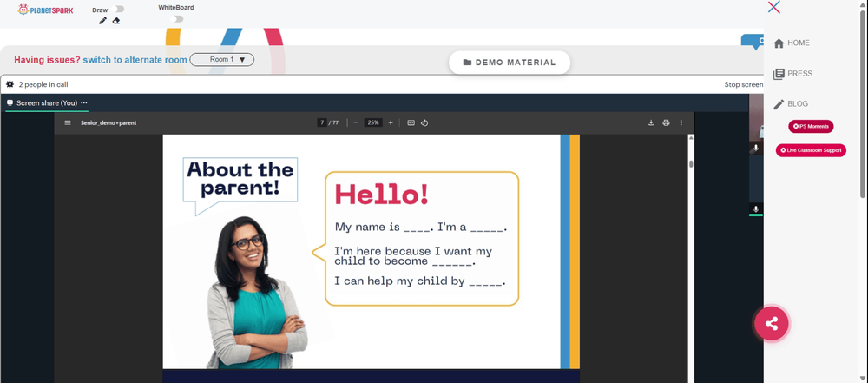Click the Live Classroom Support button
The height and width of the screenshot is (383, 868).
point(811,150)
